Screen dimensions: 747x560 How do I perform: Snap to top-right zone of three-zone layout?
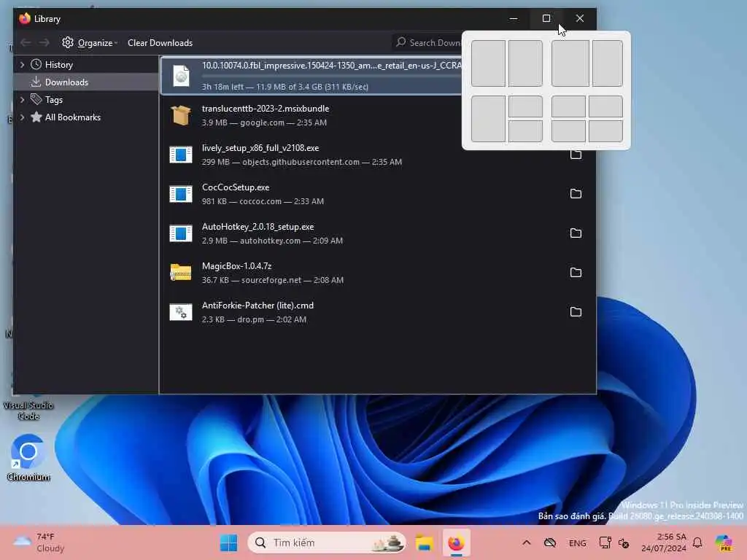(525, 106)
